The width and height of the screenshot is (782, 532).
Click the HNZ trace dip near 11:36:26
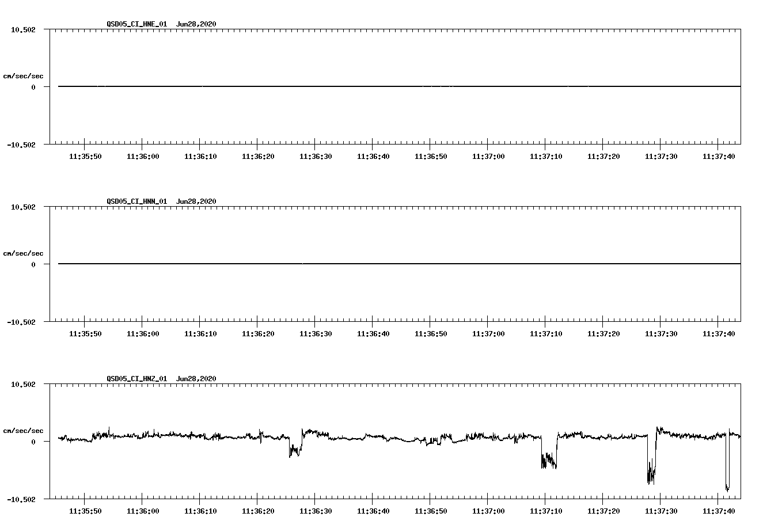coord(295,449)
